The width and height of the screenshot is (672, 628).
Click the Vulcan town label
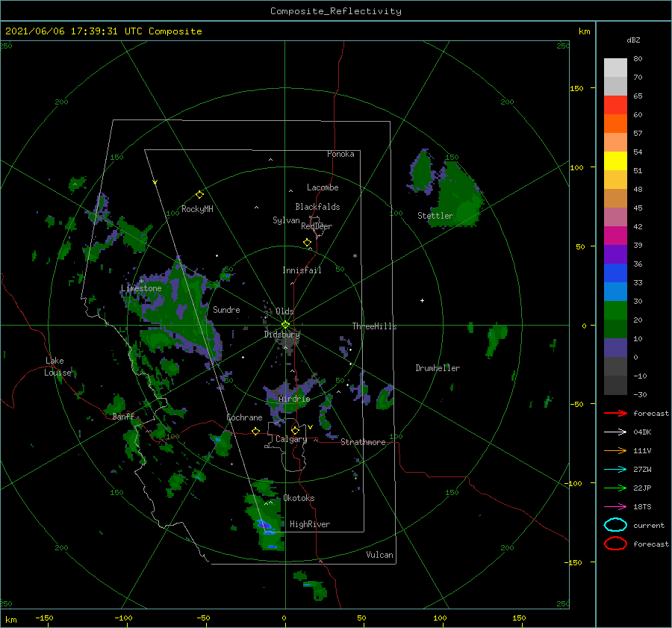(380, 555)
